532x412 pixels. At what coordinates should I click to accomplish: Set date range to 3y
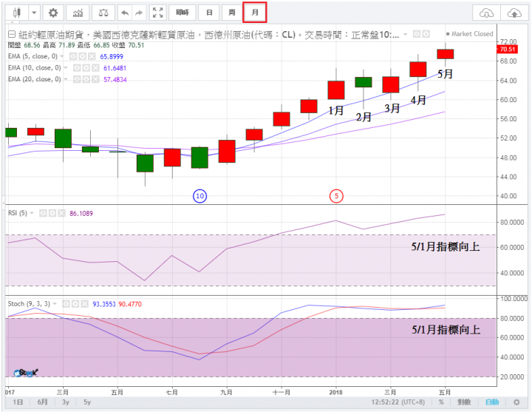[66, 402]
